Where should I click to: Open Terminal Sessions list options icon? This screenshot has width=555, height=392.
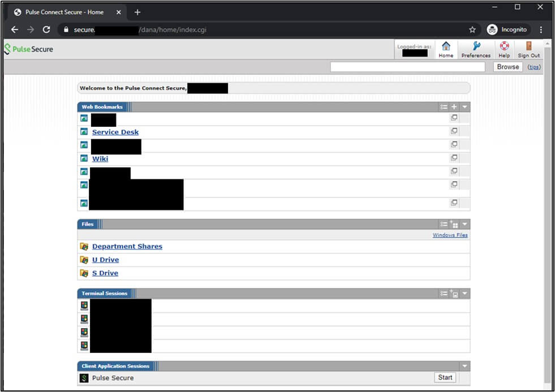click(444, 293)
